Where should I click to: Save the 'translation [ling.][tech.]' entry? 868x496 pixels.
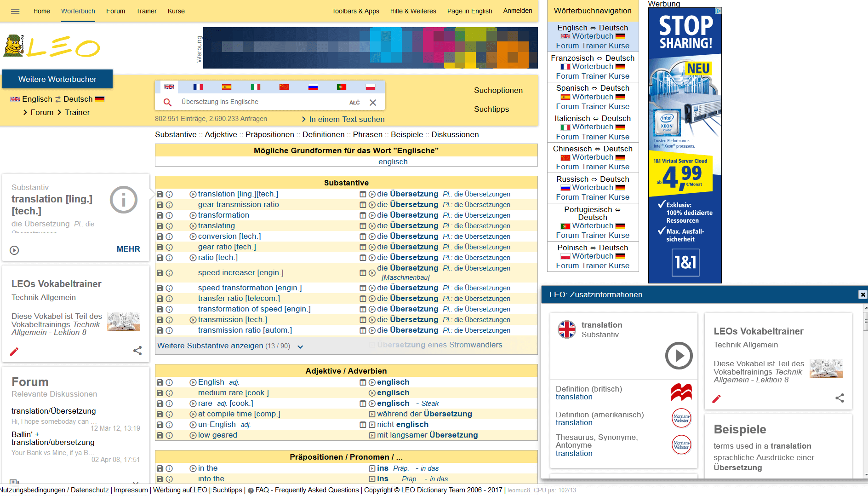[x=160, y=194]
